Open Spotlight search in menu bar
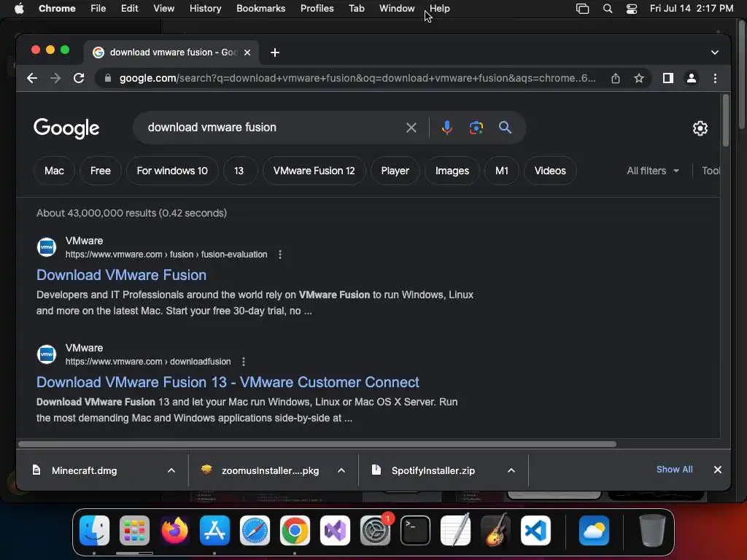 [x=608, y=9]
